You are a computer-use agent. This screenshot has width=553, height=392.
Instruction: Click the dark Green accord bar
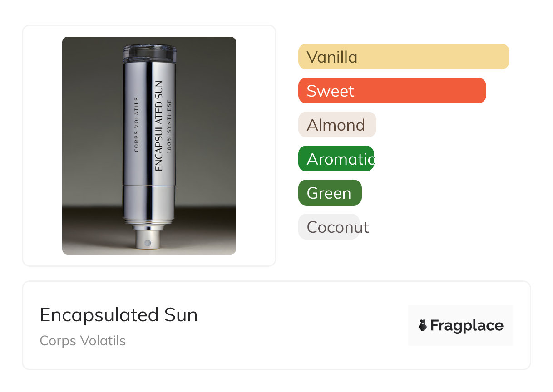[x=330, y=193]
